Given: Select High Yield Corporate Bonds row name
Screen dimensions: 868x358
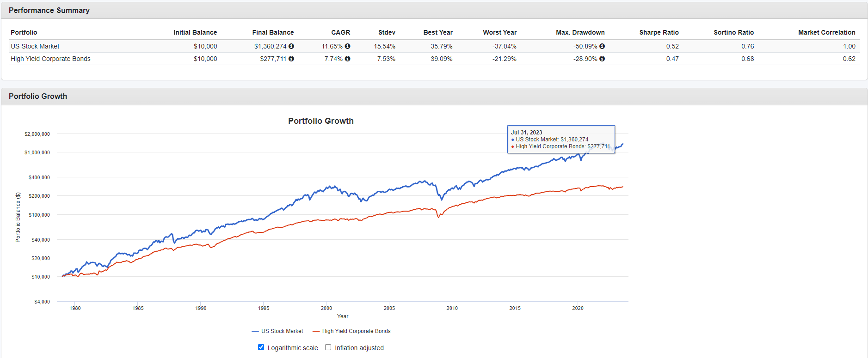Looking at the screenshot, I should point(50,59).
